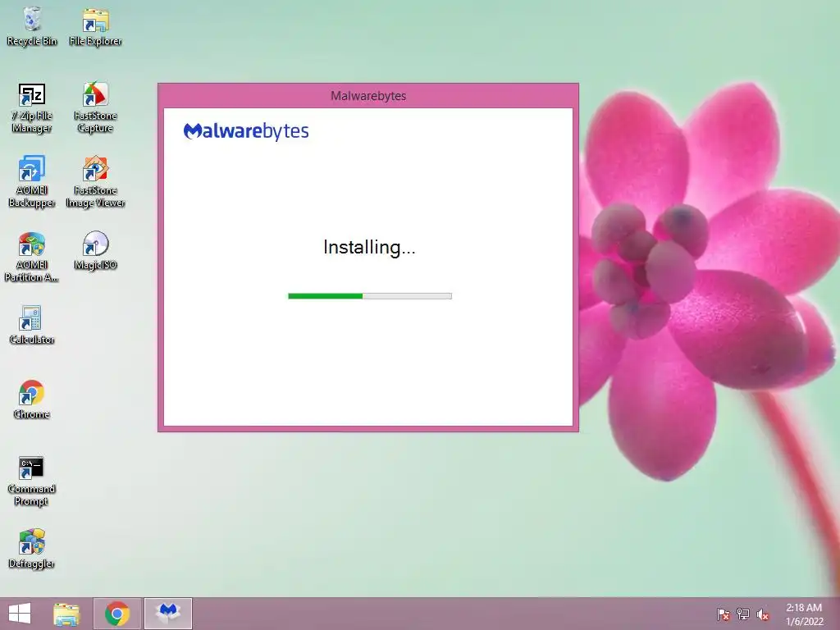Viewport: 840px width, 630px height.
Task: Open the taskbar clock showing 2:18 AM
Action: point(804,614)
